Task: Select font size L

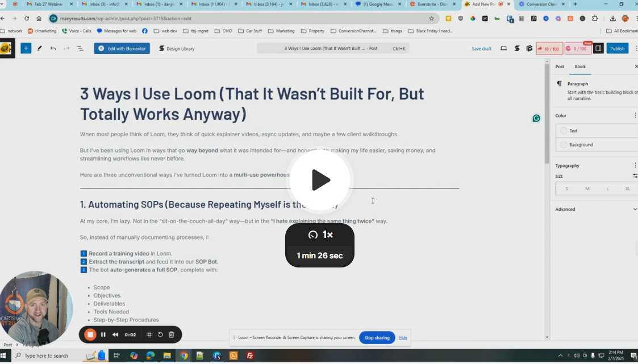Action: [607, 189]
